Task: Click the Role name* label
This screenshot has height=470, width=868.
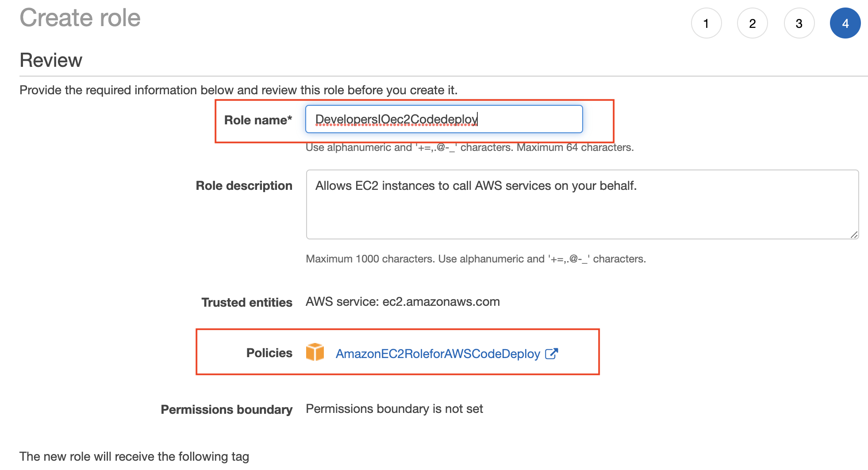Action: [258, 120]
